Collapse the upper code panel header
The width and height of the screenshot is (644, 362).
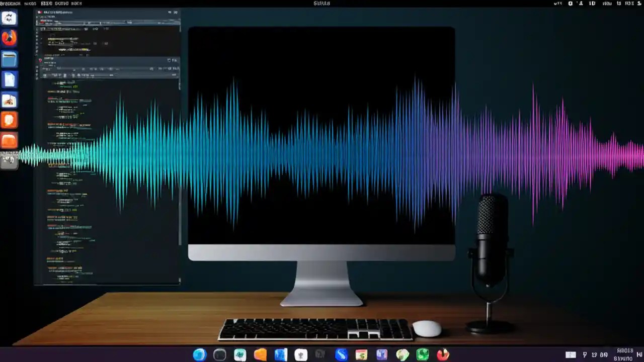click(x=169, y=60)
